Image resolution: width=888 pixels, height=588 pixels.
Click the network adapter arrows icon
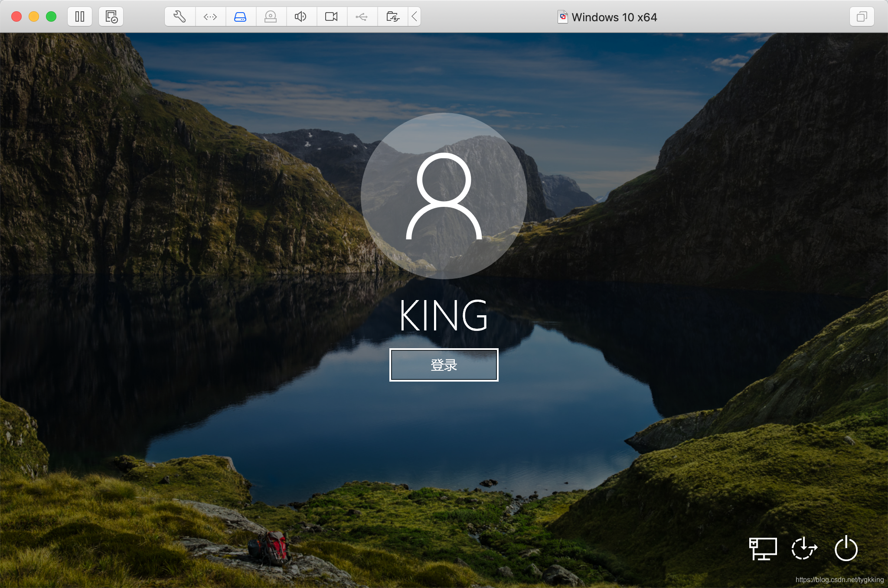(x=210, y=17)
